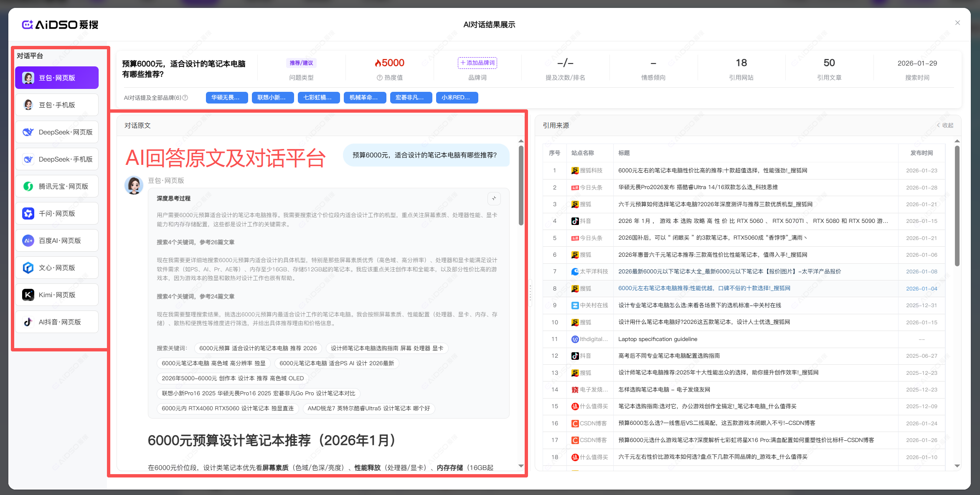Click 添加品牌词 button
Viewport: 980px width, 495px height.
point(477,63)
